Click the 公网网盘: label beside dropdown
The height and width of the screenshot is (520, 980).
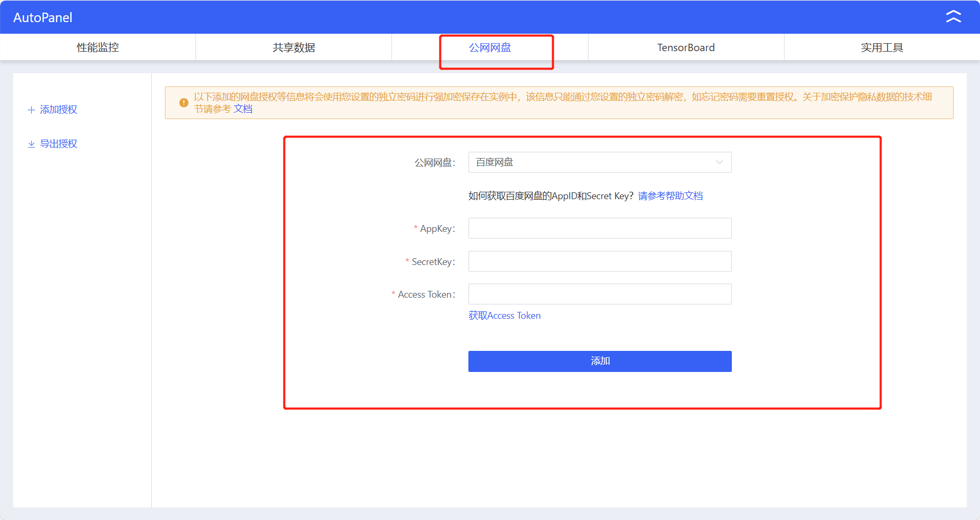click(435, 163)
